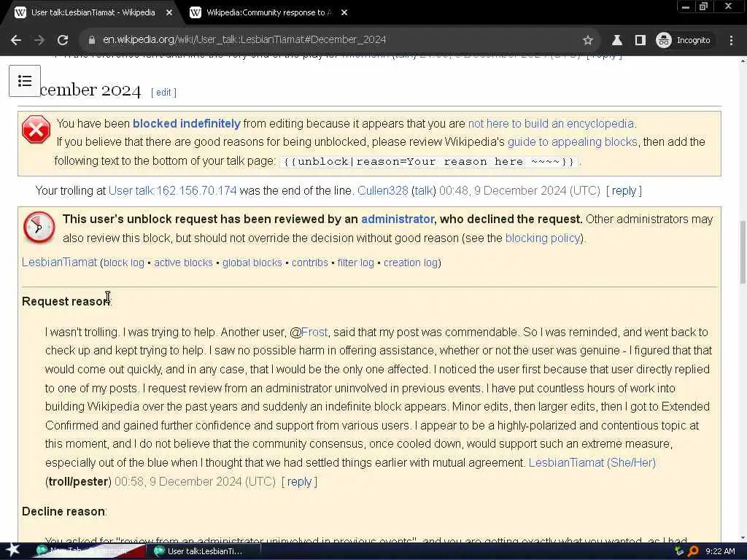Screen dimensions: 747x560
Task: Click the Decline reason heading
Action: 63,512
